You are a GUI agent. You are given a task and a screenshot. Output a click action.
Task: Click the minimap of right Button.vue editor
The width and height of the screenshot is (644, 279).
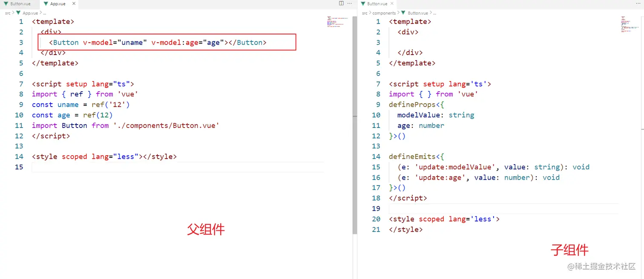click(x=630, y=24)
